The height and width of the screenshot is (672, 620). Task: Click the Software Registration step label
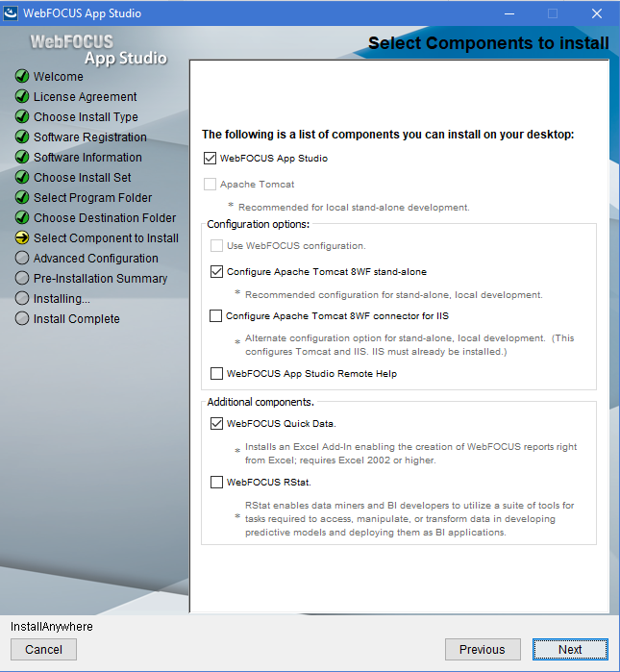tap(90, 137)
